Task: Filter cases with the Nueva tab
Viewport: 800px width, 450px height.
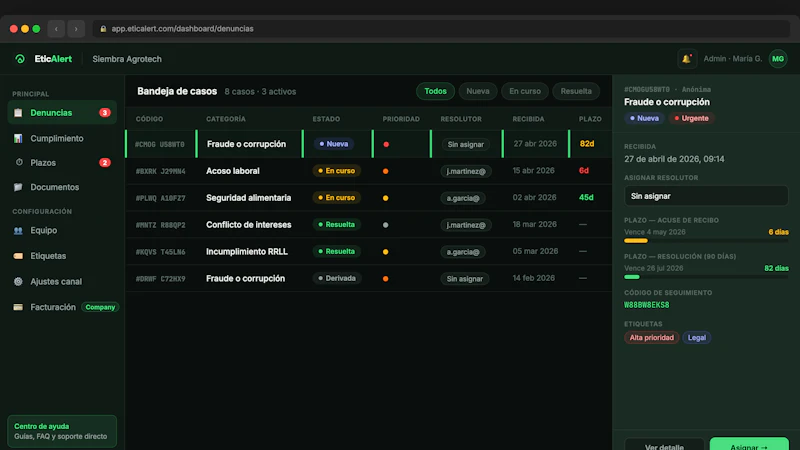Action: tap(478, 91)
